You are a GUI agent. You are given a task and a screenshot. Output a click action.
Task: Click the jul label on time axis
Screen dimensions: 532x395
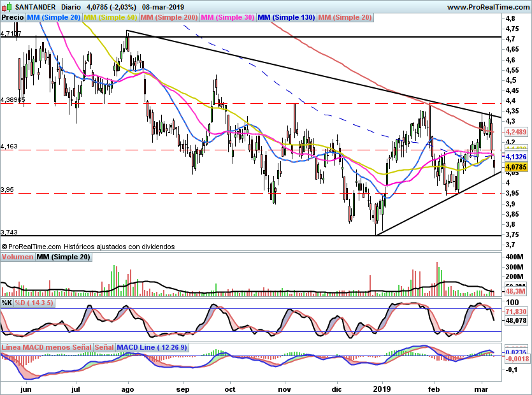click(x=76, y=389)
